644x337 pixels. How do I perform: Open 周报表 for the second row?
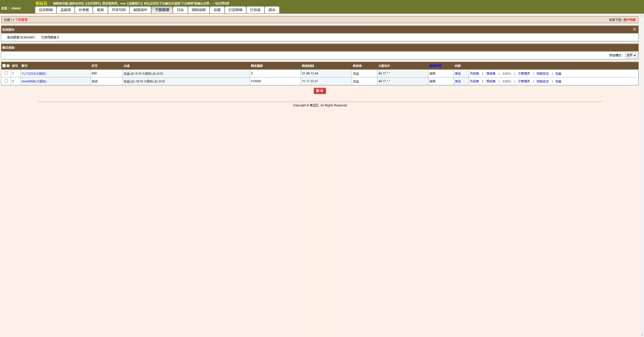click(491, 81)
